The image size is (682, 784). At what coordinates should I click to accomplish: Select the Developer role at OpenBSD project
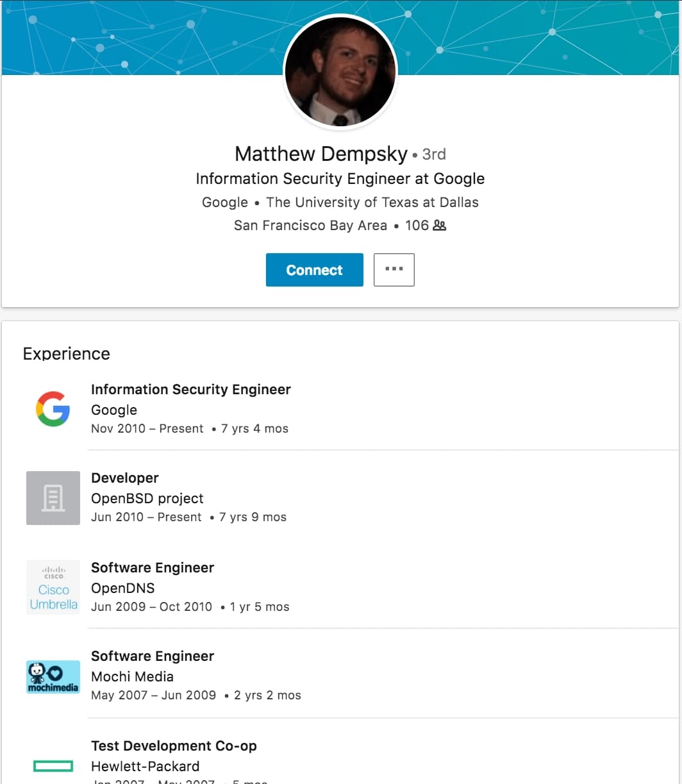tap(125, 478)
